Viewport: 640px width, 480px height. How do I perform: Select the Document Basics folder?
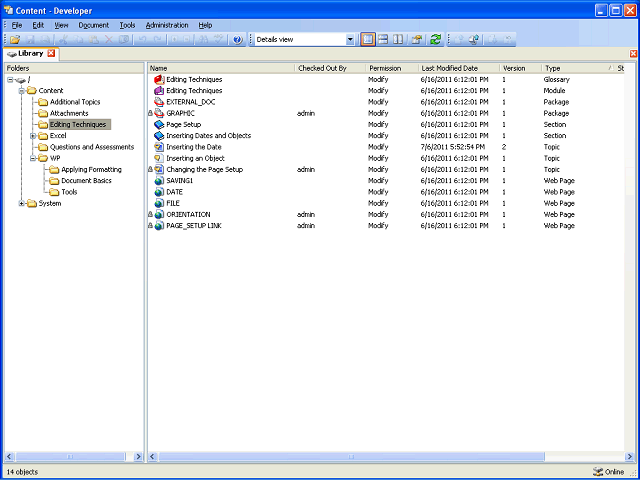(86, 180)
